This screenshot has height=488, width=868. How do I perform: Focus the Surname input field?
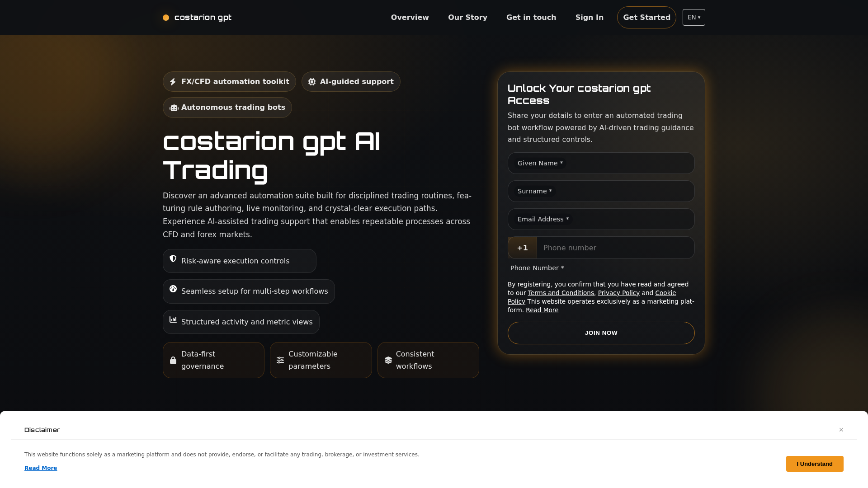(x=601, y=191)
